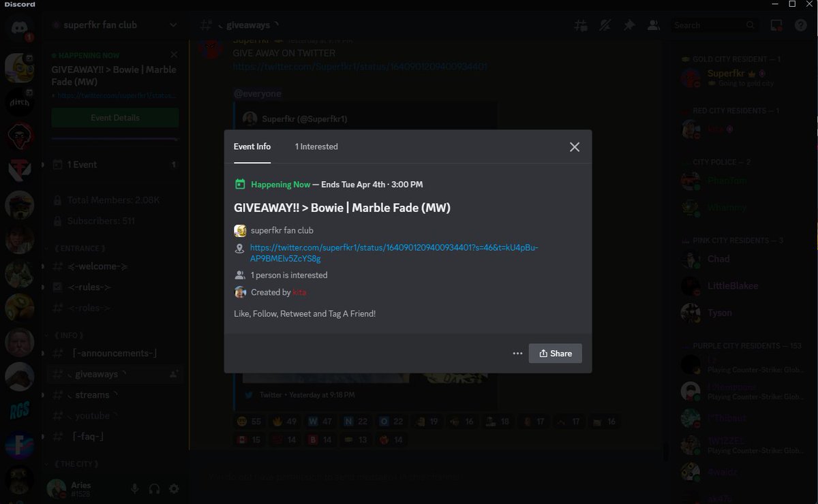The image size is (818, 504).
Task: Open the superfkr fan club server icon
Action: (19, 67)
